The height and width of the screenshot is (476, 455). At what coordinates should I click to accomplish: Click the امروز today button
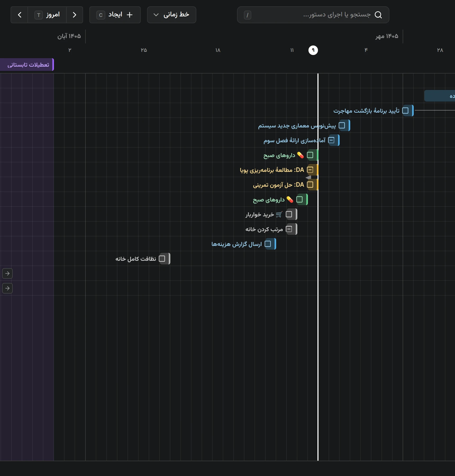47,15
